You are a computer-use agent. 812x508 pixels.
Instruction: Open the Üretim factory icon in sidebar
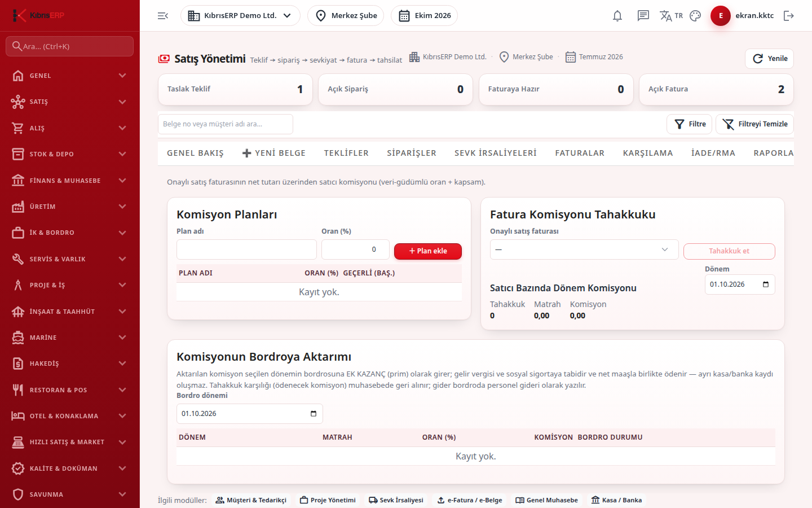(18, 207)
